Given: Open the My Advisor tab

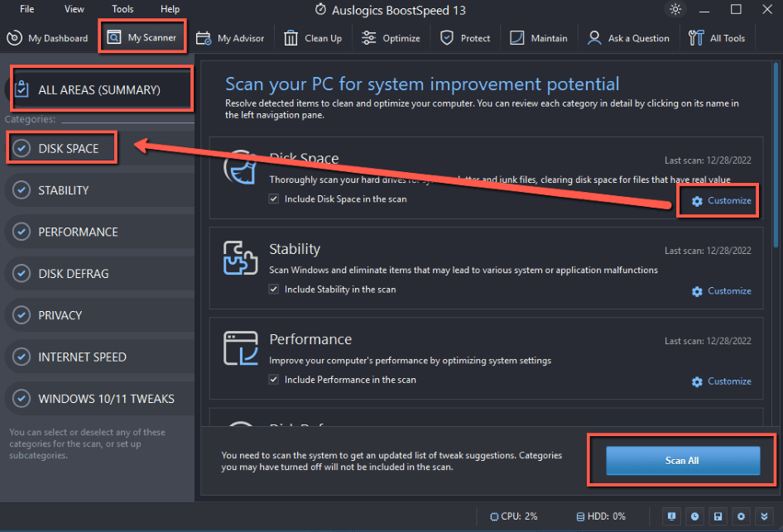Looking at the screenshot, I should tap(230, 38).
